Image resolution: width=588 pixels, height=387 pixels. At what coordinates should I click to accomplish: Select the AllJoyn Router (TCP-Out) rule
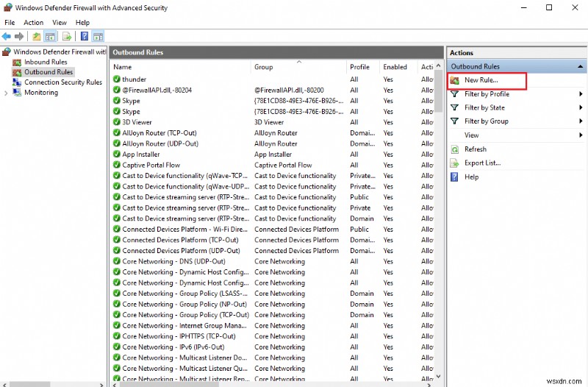[159, 133]
